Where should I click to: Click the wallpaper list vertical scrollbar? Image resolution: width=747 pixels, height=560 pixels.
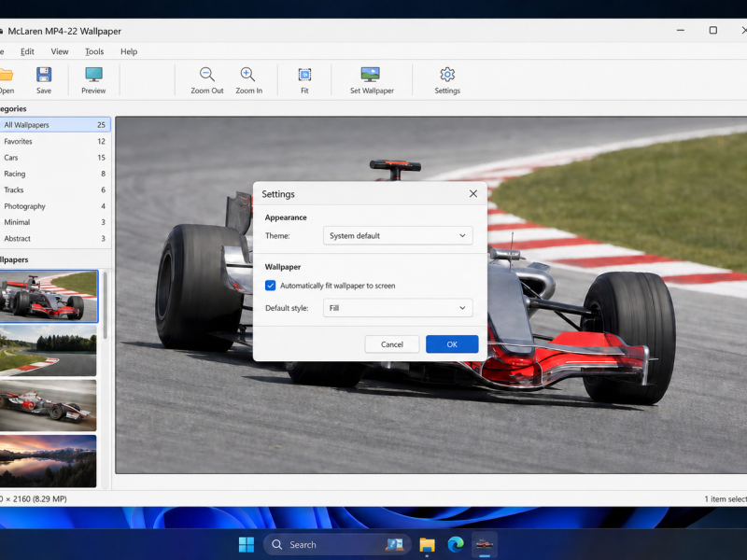coord(106,305)
